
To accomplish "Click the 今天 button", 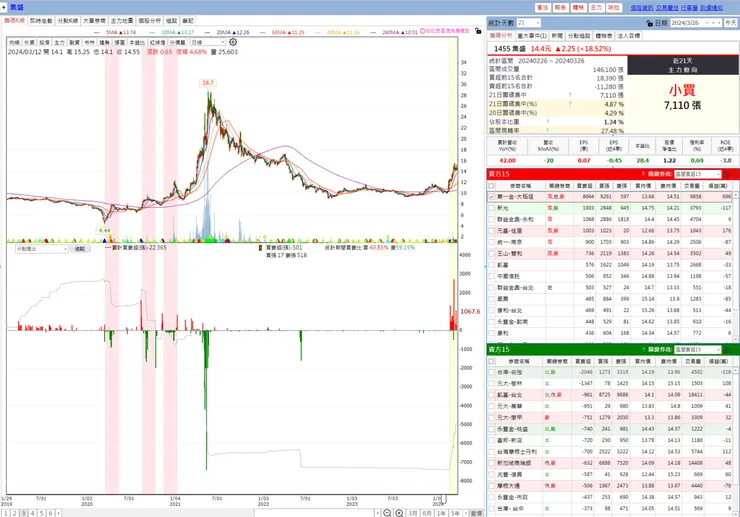I will point(731,23).
